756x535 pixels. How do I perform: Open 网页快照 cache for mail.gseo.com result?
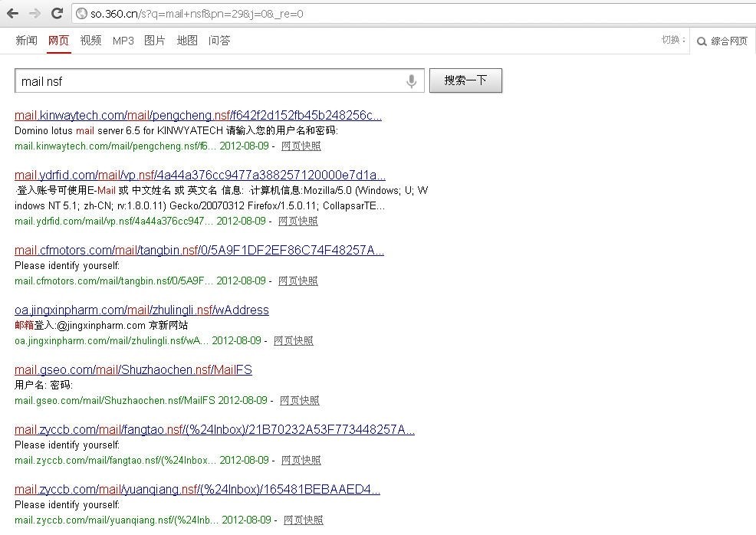(x=299, y=401)
